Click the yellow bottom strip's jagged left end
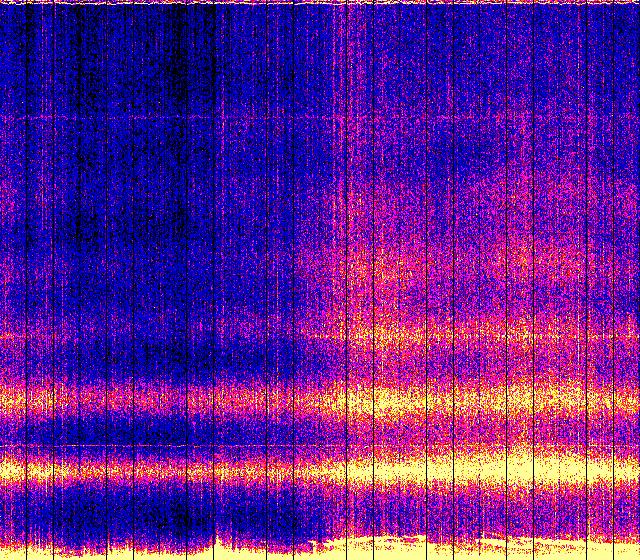 point(345,547)
